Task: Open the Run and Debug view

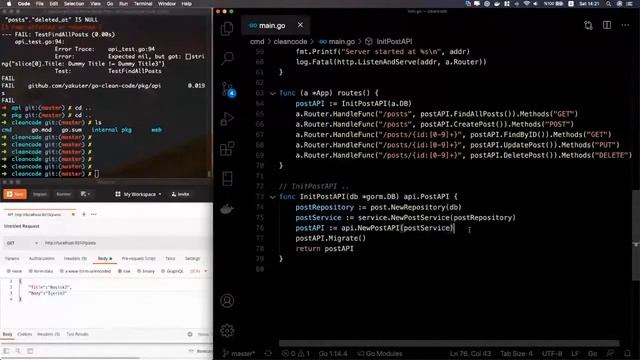Action: point(227,119)
